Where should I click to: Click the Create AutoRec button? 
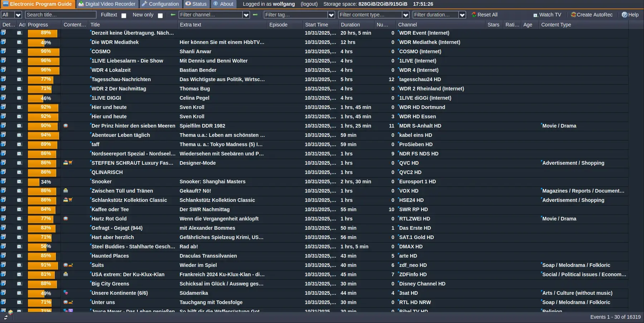click(x=592, y=15)
